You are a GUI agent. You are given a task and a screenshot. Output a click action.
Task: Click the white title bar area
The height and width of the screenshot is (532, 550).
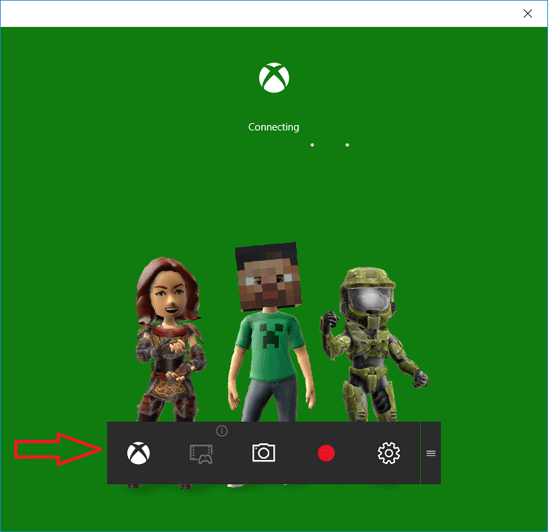tap(260, 14)
